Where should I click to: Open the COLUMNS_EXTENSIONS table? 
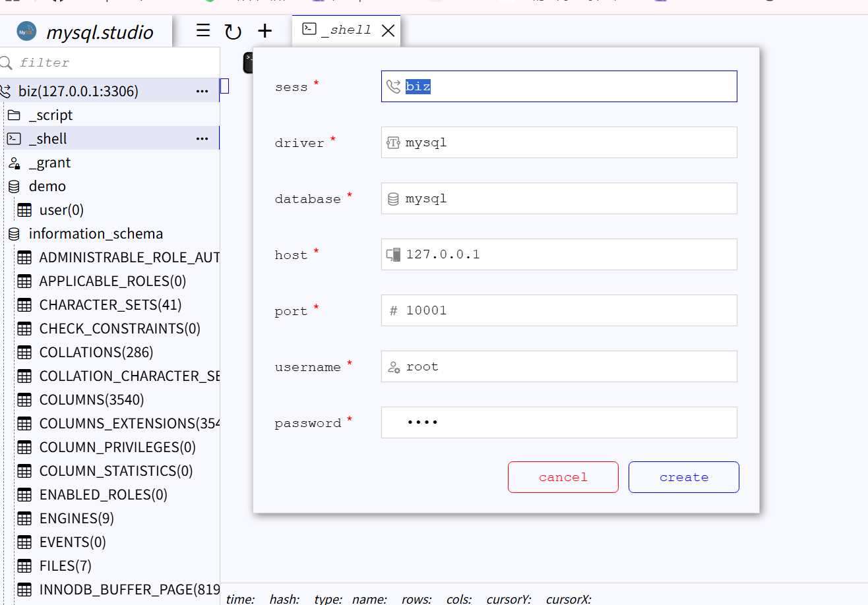129,423
